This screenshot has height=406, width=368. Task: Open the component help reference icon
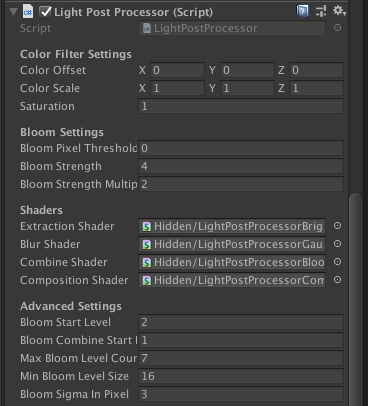pos(302,12)
